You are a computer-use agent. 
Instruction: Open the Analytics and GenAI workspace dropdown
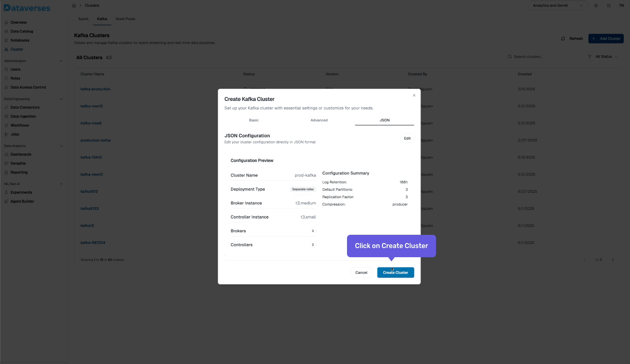point(558,5)
